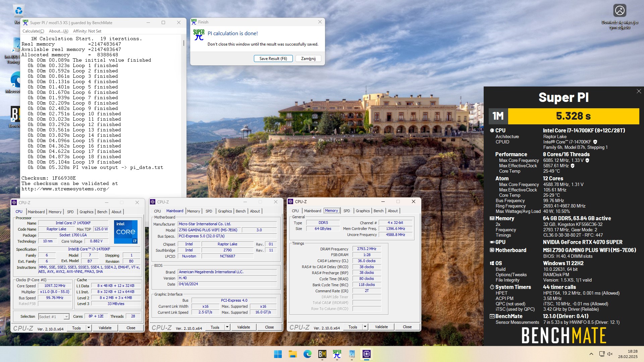Click Validate in CPU-Z Memory window
Image resolution: width=644 pixels, height=362 pixels.
(381, 327)
